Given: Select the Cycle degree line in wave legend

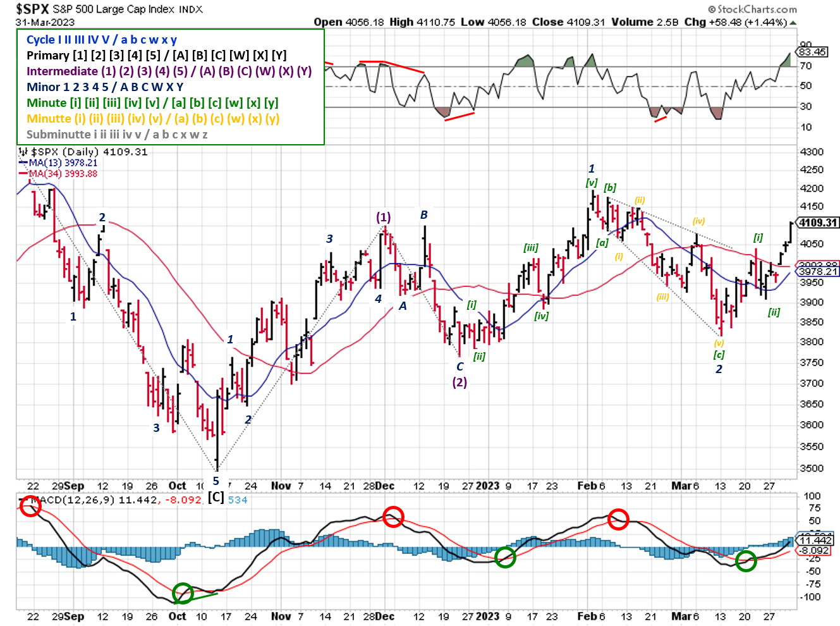Looking at the screenshot, I should (x=102, y=39).
